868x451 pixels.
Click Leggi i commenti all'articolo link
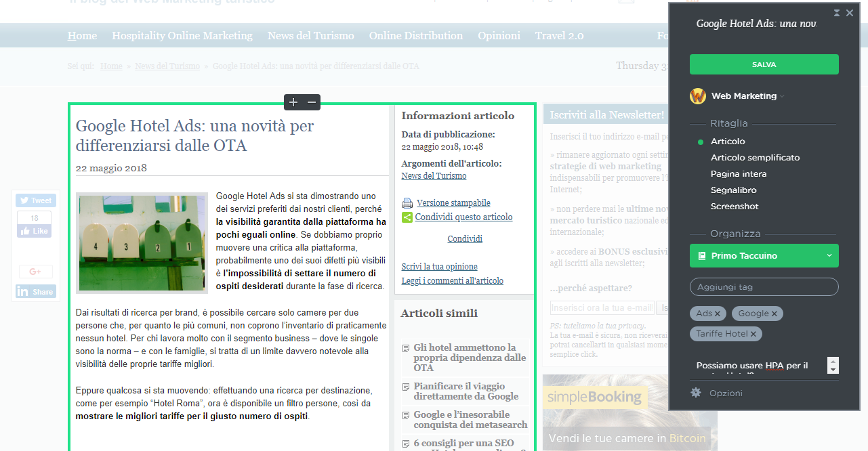pos(452,281)
